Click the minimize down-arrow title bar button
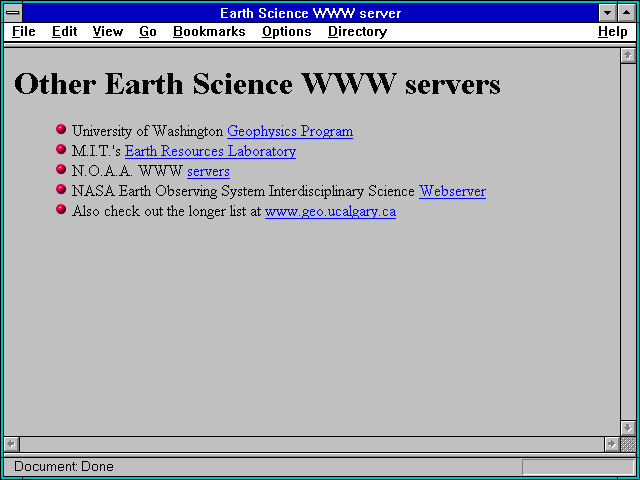 [x=608, y=13]
